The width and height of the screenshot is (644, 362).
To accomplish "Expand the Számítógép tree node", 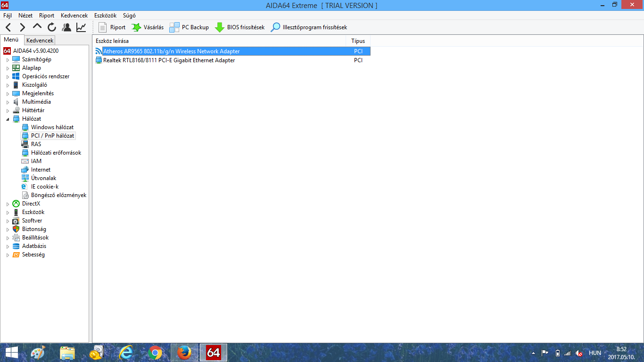I will (8, 60).
